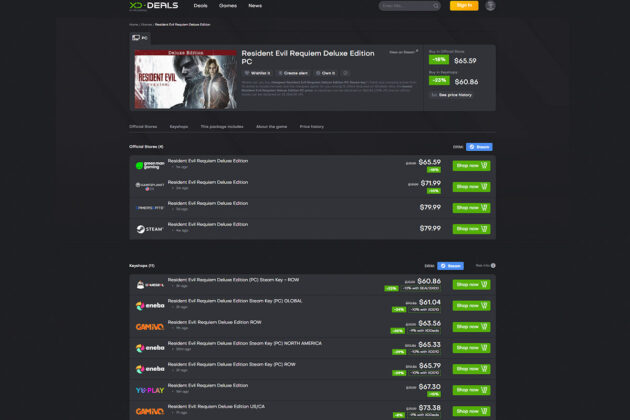Shop now on the Eneba $65.79 ROW offer
630x420 pixels.
(471, 369)
